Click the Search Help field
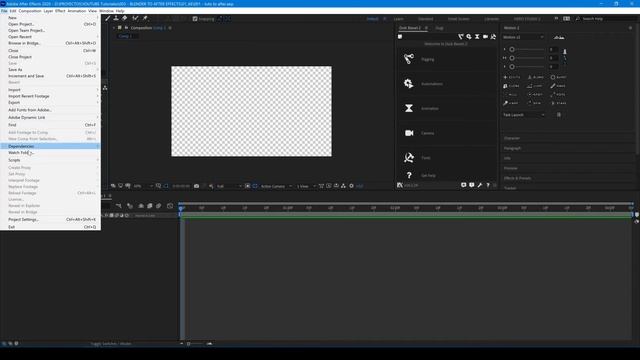This screenshot has width=640, height=360. pyautogui.click(x=606, y=19)
